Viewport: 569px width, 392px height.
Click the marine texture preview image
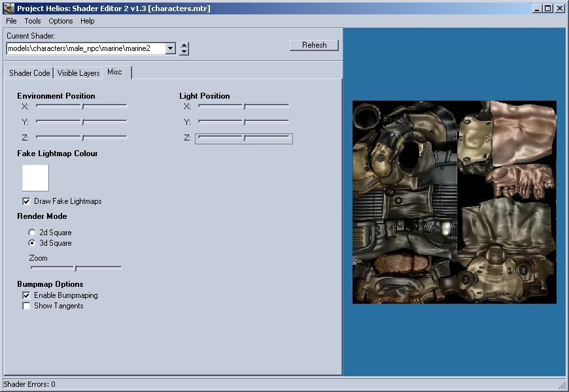[454, 202]
